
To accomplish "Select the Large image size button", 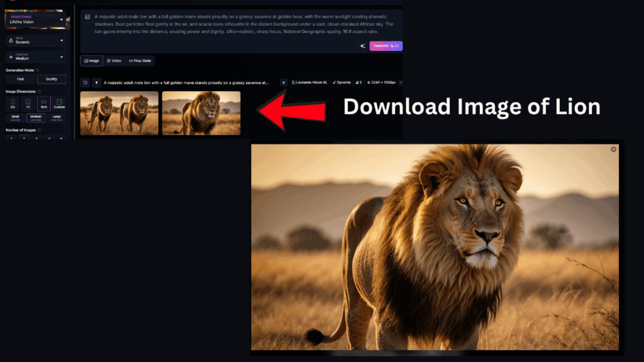I will (57, 118).
